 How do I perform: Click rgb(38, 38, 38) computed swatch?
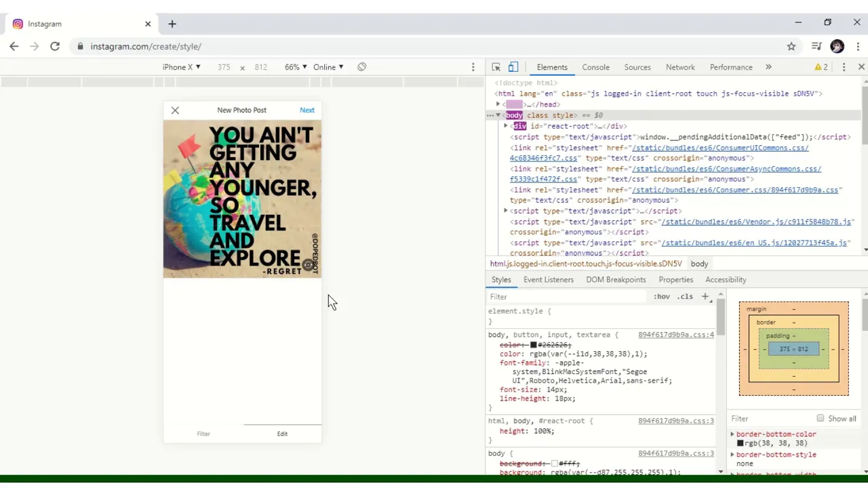pos(741,443)
